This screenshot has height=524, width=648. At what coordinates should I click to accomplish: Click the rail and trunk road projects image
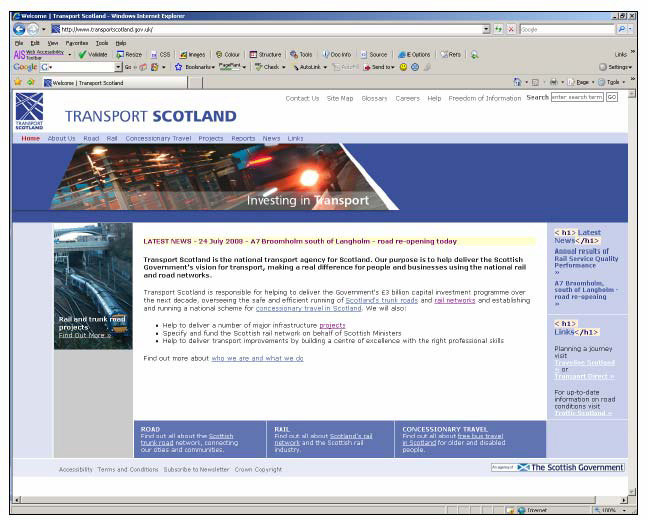(92, 285)
